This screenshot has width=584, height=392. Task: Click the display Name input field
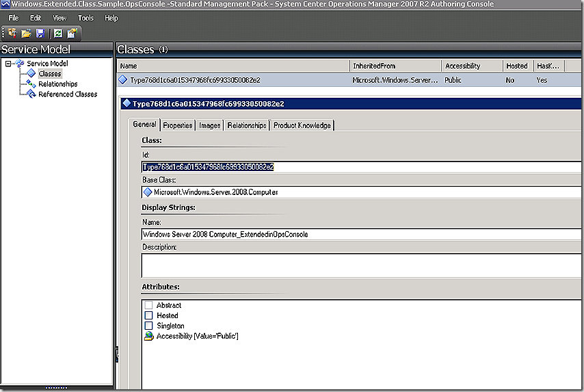[x=361, y=235]
